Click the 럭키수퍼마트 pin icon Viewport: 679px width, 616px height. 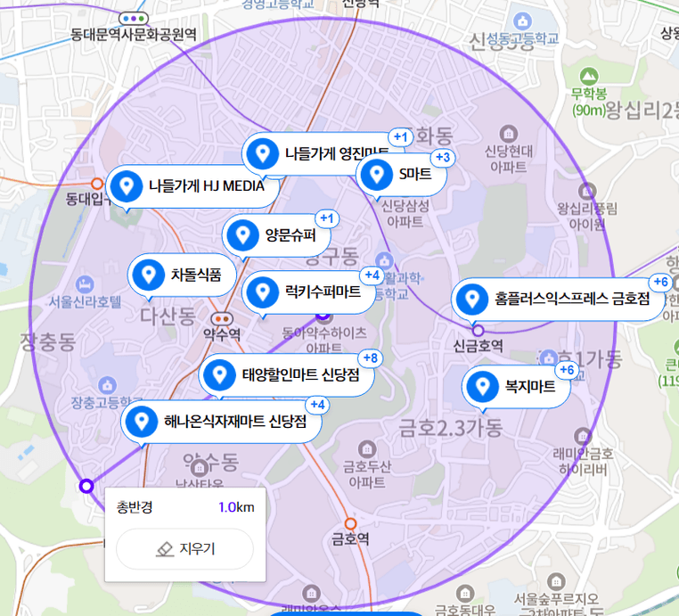[x=262, y=292]
